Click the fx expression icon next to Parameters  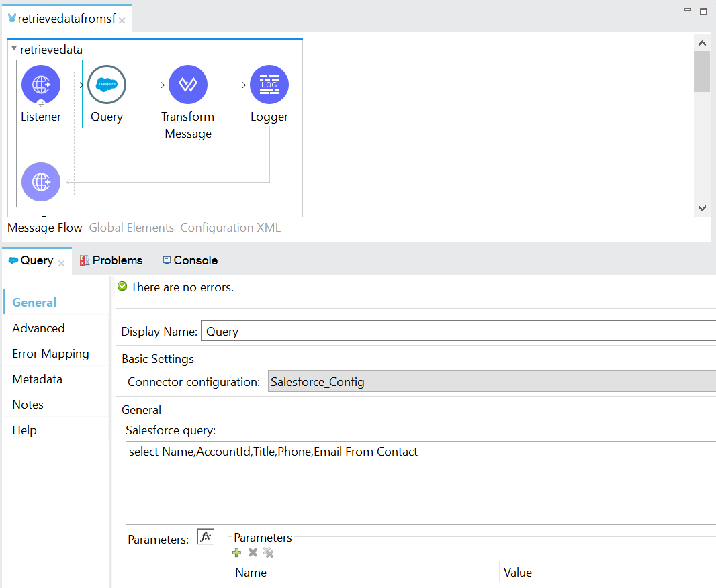point(205,536)
